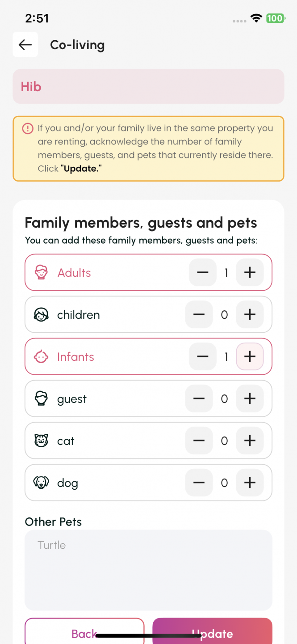Increase cat count with plus
The image size is (297, 644).
tap(250, 441)
